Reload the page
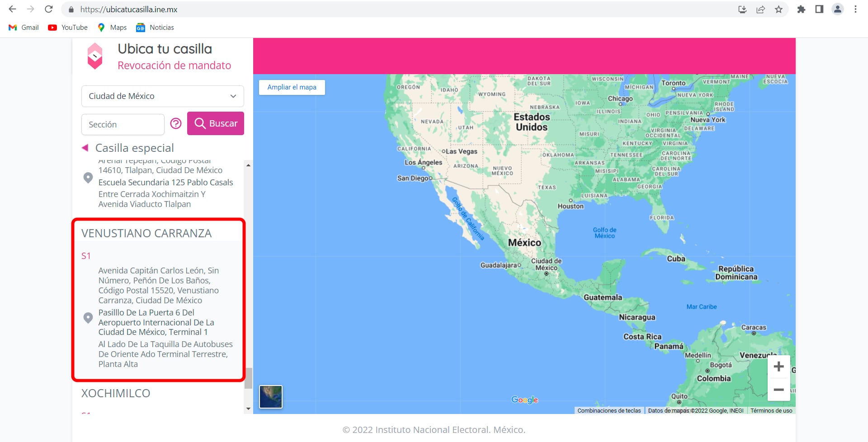The image size is (868, 442). coord(49,9)
